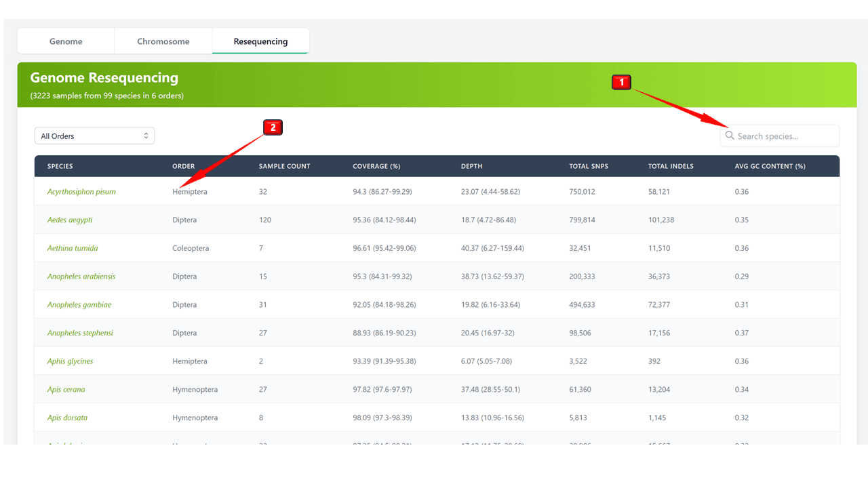Open the Aphis glycines species link

[71, 361]
